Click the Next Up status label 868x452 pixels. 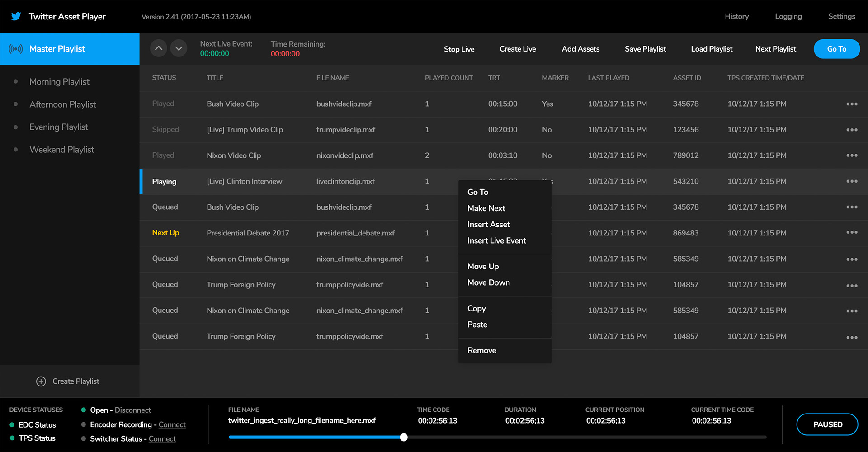(165, 233)
